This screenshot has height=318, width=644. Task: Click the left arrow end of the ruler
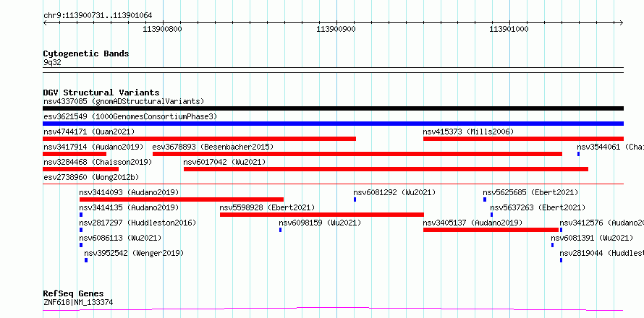[45, 22]
